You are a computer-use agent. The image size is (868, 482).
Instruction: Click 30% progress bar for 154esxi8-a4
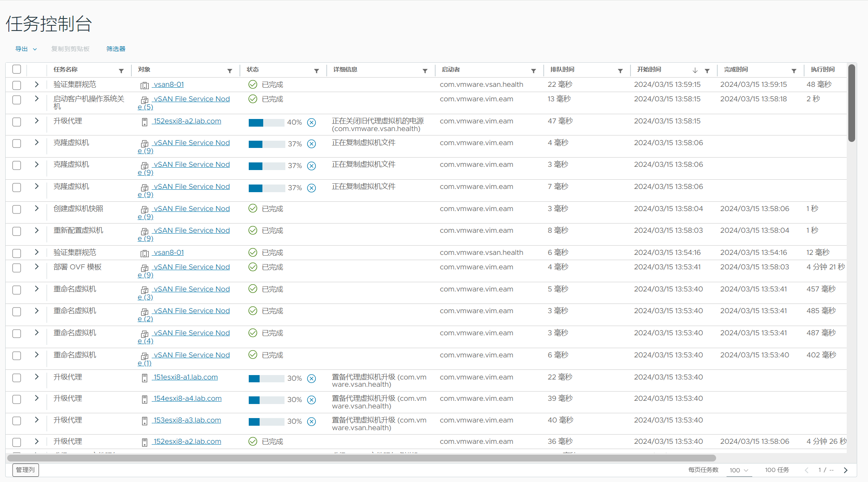pyautogui.click(x=266, y=400)
